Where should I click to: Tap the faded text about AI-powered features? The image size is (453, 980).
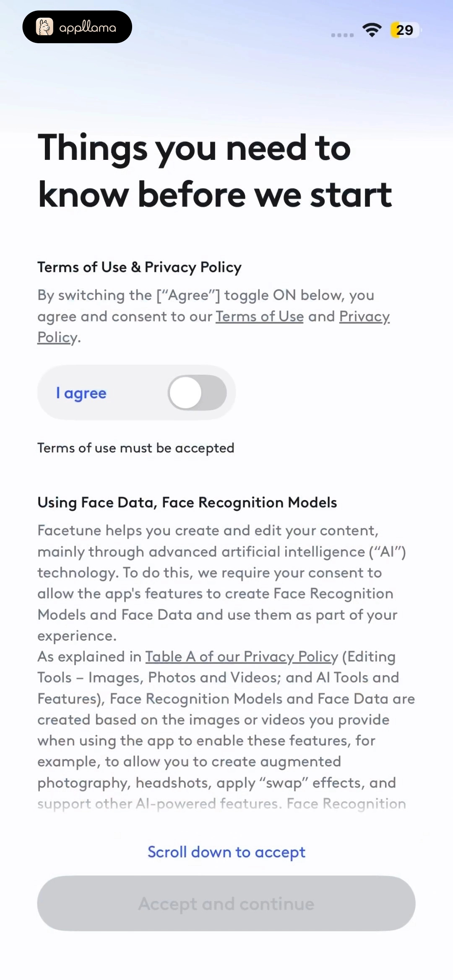click(222, 804)
